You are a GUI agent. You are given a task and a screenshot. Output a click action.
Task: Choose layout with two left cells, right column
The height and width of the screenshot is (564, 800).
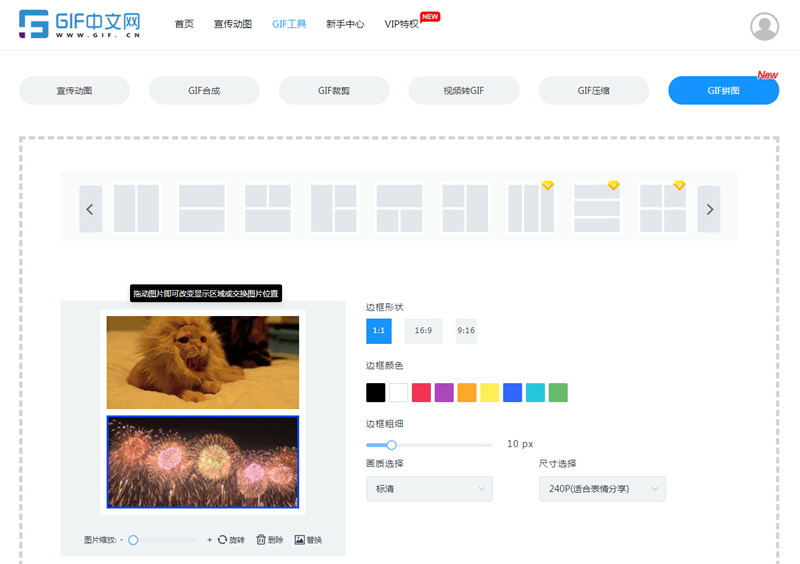[465, 208]
